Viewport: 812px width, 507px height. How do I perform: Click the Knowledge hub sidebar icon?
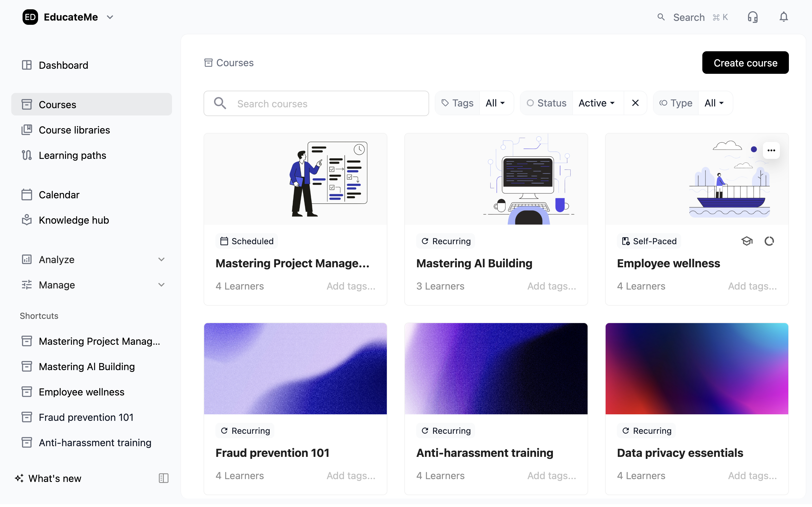27,220
